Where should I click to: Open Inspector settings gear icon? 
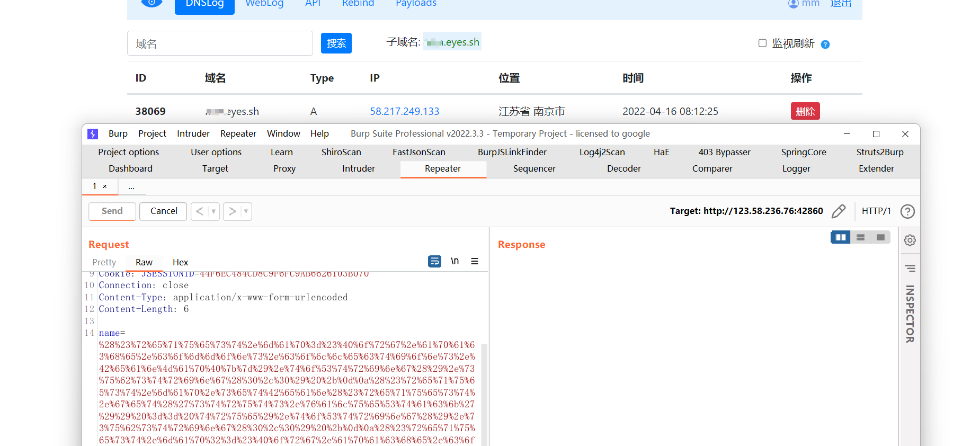[910, 240]
